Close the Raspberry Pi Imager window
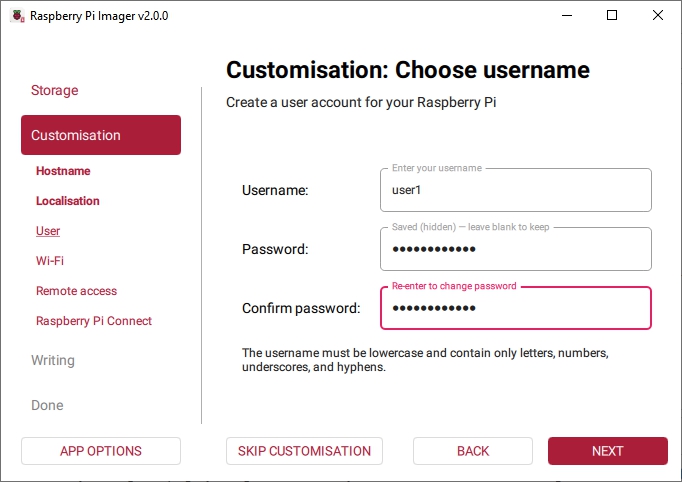The image size is (682, 482). coord(657,16)
